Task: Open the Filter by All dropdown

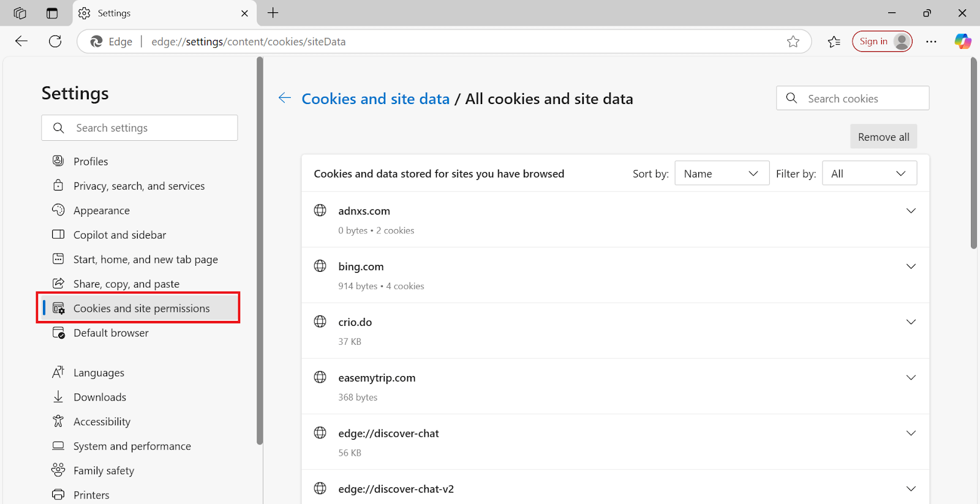Action: point(869,173)
